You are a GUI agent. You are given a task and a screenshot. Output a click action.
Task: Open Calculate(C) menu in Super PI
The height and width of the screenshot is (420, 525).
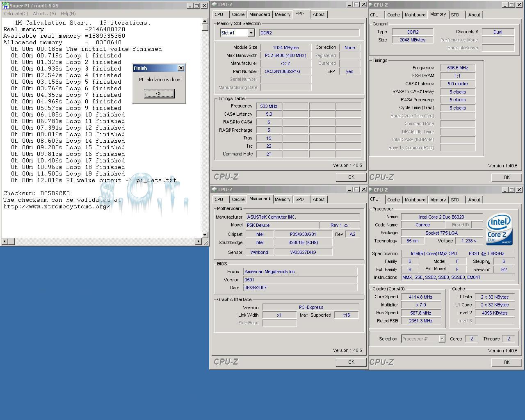pyautogui.click(x=16, y=14)
